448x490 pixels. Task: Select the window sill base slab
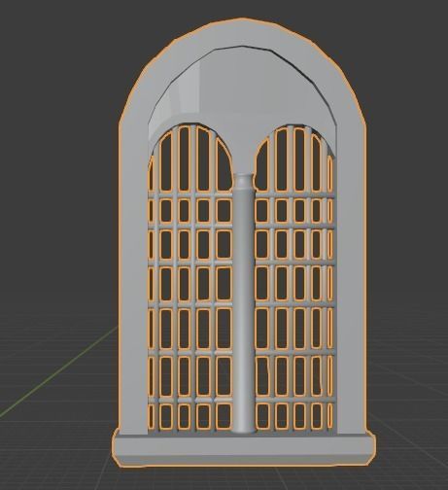pos(244,450)
